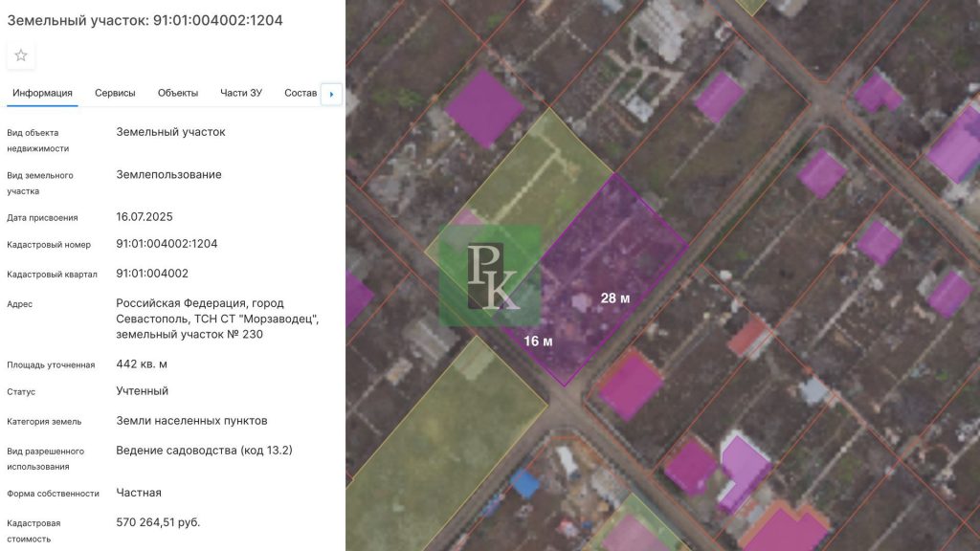Click the 28 м dimension label

(615, 298)
